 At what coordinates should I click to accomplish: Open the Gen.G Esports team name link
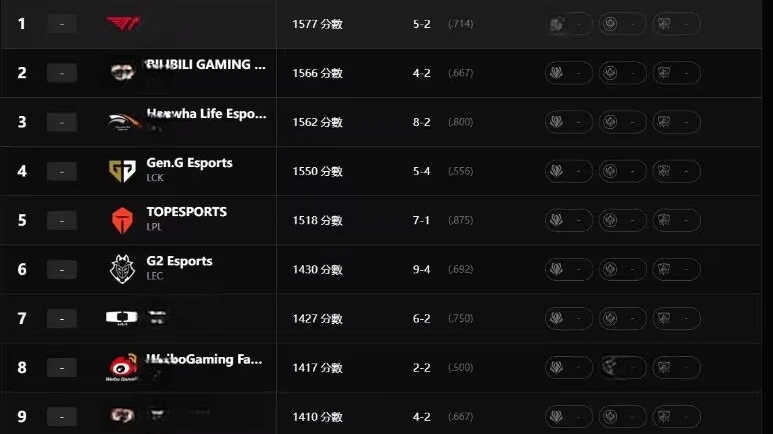[x=189, y=163]
